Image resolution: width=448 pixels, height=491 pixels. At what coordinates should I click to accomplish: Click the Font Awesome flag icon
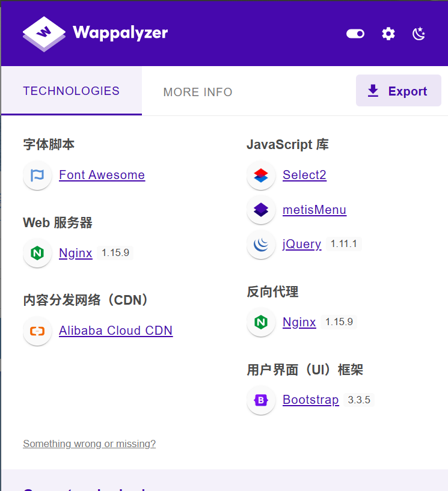coord(37,175)
